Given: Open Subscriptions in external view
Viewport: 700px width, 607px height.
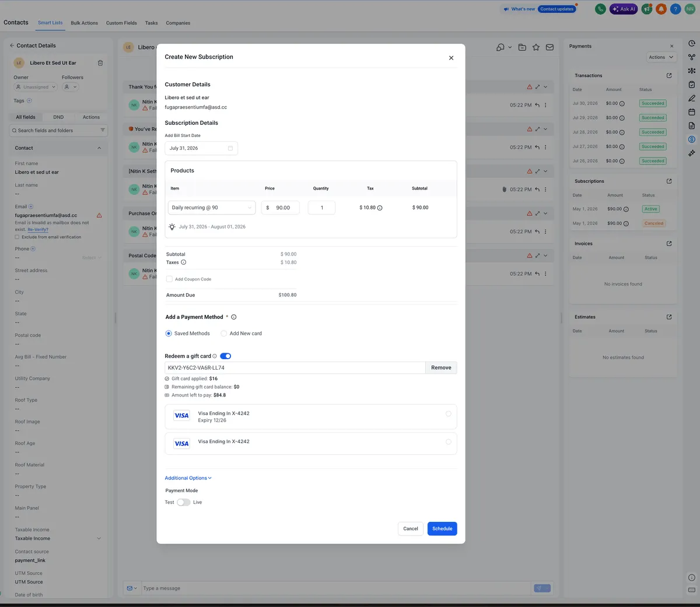Looking at the screenshot, I should (x=669, y=181).
